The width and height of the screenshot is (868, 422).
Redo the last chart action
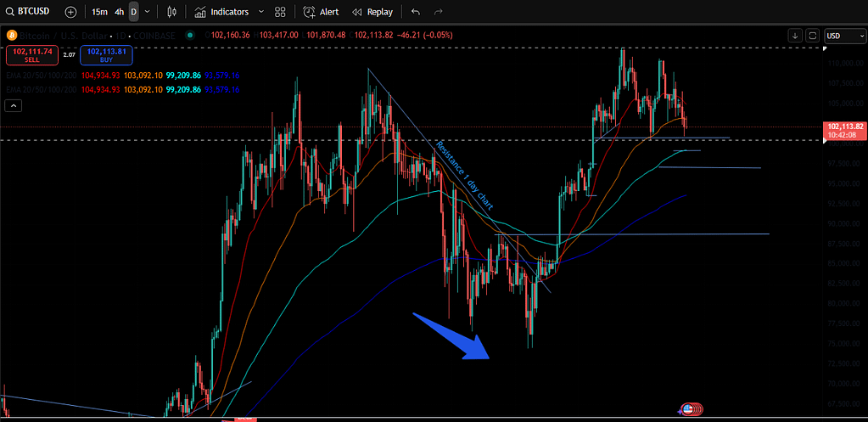tap(439, 12)
